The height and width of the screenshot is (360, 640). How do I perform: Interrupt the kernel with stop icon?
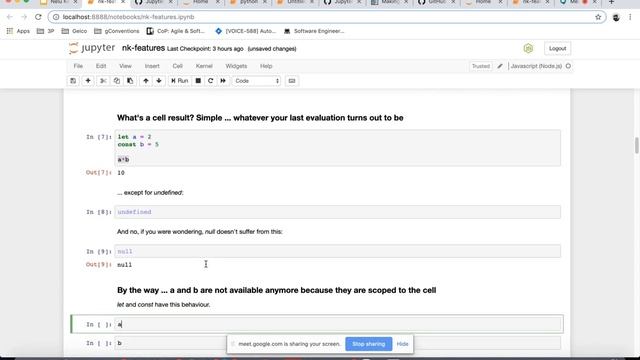click(198, 81)
